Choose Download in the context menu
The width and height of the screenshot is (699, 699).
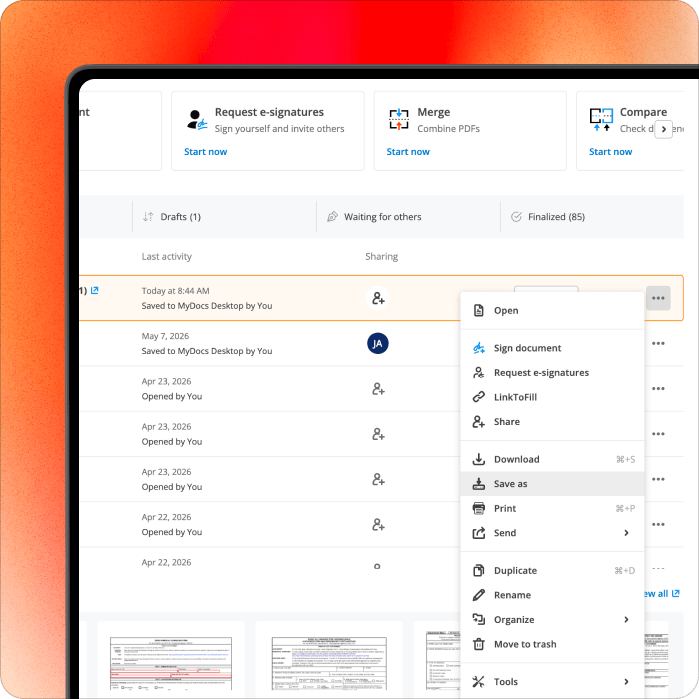(x=552, y=459)
